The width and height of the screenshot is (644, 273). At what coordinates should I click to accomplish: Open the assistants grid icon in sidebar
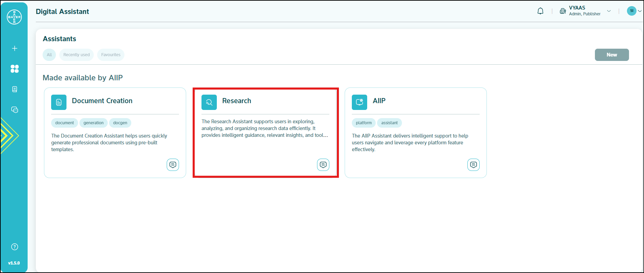click(15, 69)
